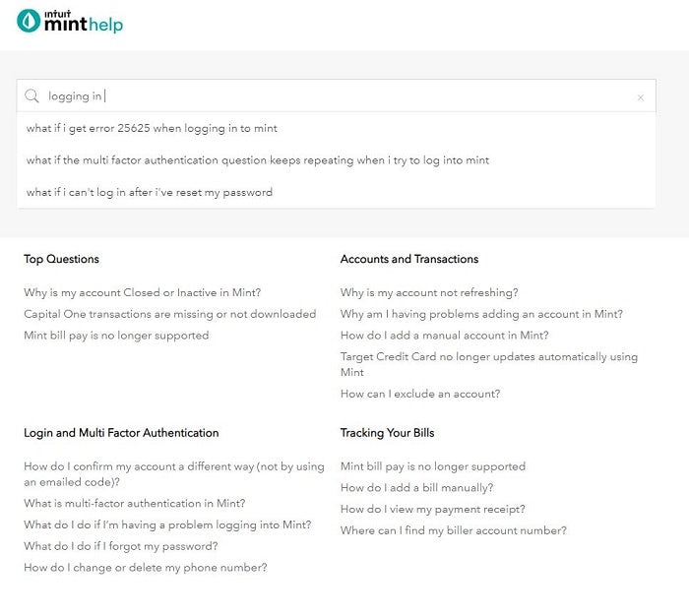
Task: Open 'Where can I find my biller account number?'
Action: click(x=454, y=531)
